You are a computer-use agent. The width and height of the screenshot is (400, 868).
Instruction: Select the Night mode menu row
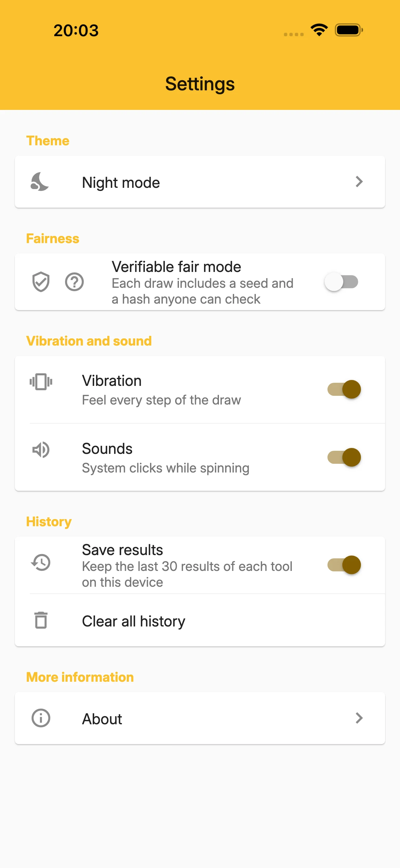[200, 182]
